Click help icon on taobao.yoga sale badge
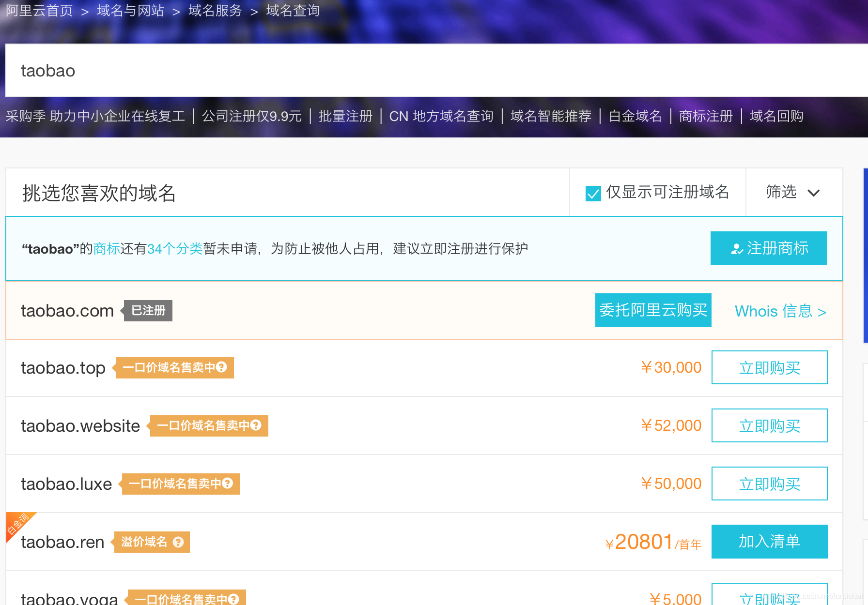The image size is (868, 605). pyautogui.click(x=233, y=599)
